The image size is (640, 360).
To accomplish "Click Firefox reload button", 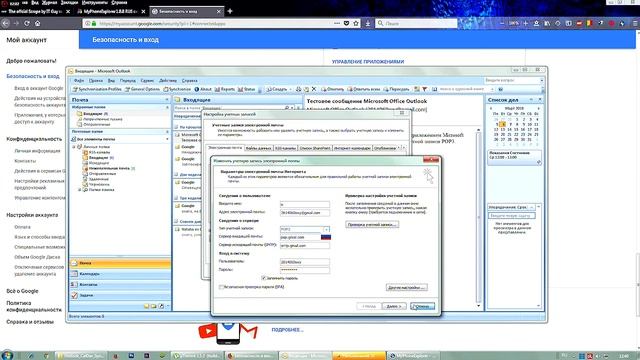I will [x=27, y=23].
